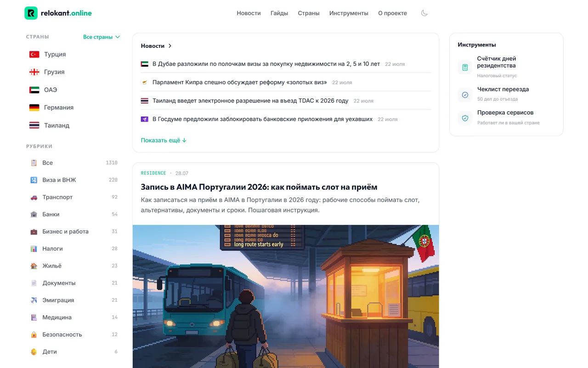Click the Транспорт car icon
The image size is (588, 368).
pos(34,197)
